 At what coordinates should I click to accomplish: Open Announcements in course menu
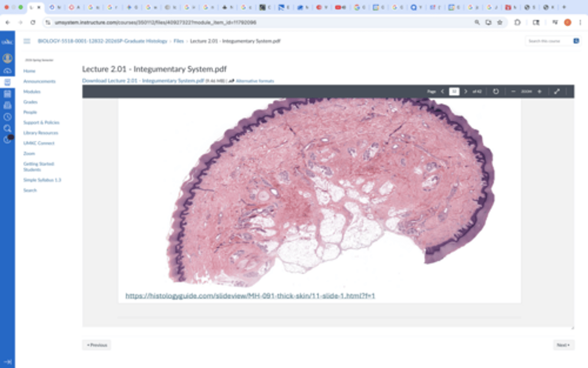tap(39, 81)
